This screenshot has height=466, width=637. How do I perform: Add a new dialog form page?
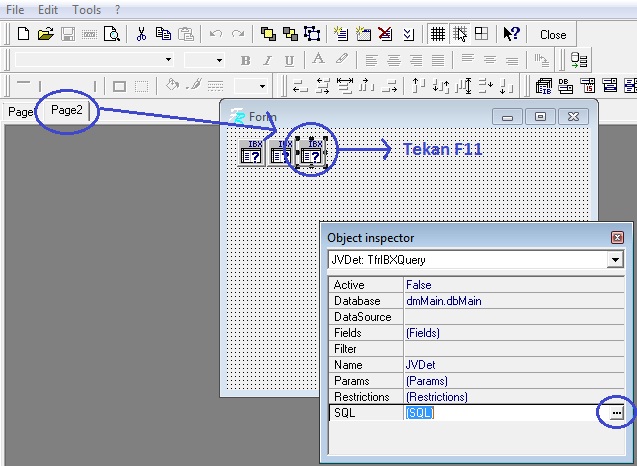(x=363, y=34)
